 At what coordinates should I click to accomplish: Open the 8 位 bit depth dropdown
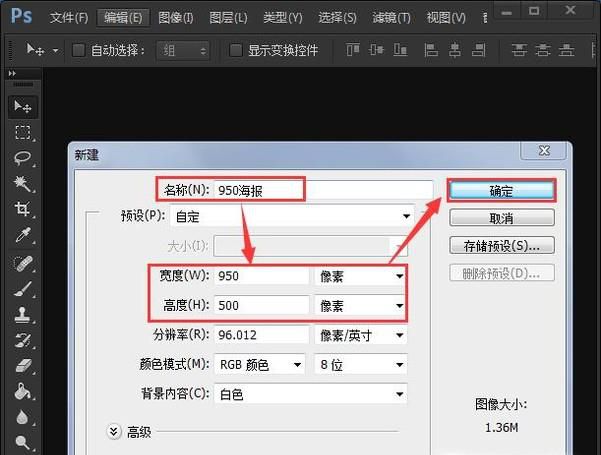(360, 365)
